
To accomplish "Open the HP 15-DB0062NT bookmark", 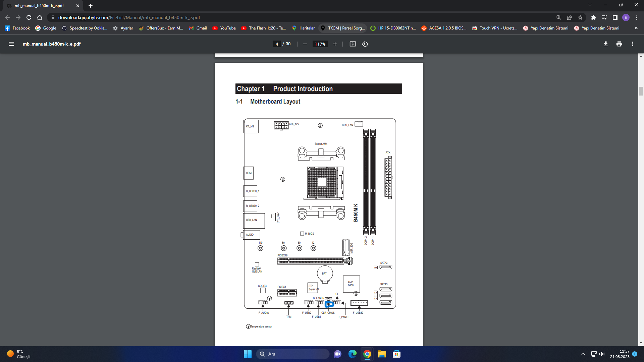I will (393, 28).
